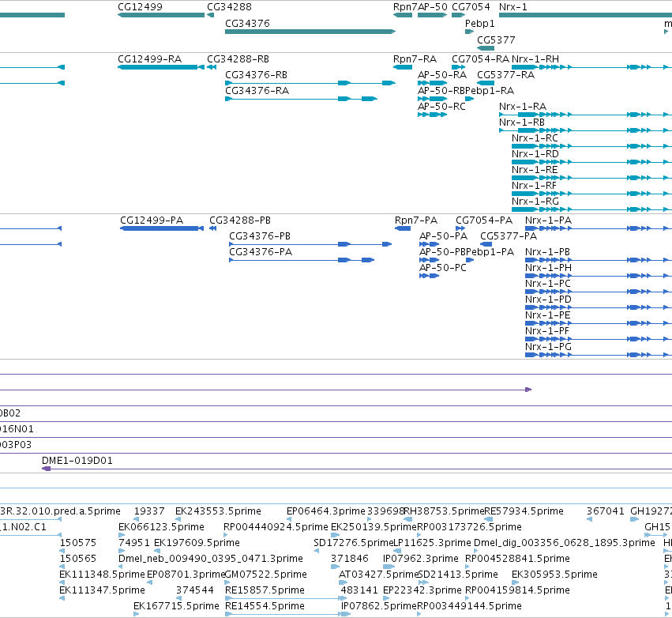
Task: Select the CG34288 gene label
Action: 229,7
